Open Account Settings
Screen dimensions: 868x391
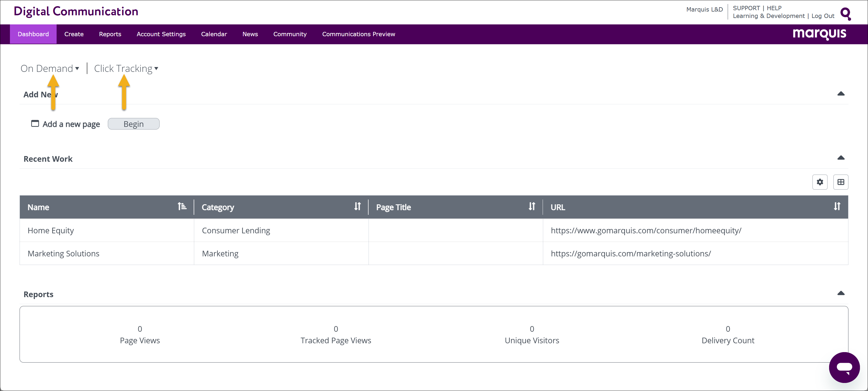click(161, 34)
